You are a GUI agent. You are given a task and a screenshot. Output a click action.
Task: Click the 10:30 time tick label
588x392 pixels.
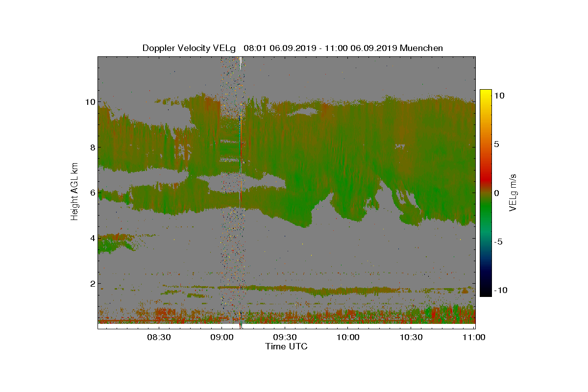[412, 337]
